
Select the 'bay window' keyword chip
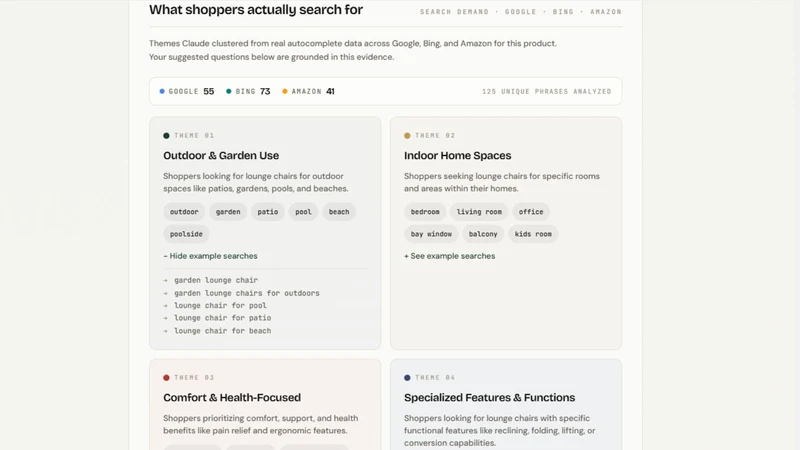(431, 234)
